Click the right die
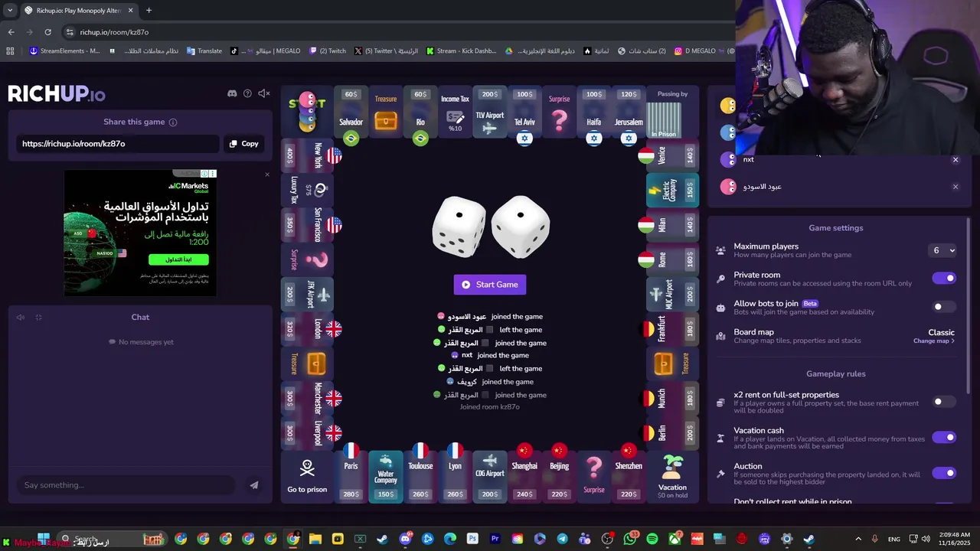 coord(521,227)
